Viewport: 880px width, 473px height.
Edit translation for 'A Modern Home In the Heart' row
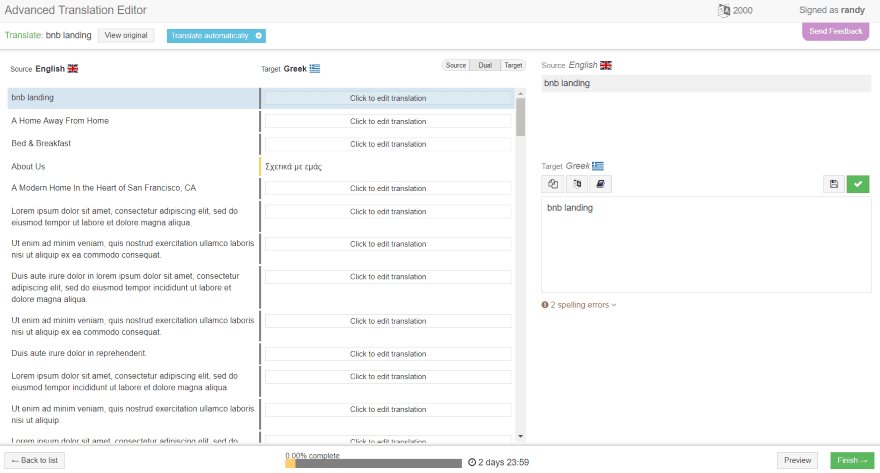(388, 189)
